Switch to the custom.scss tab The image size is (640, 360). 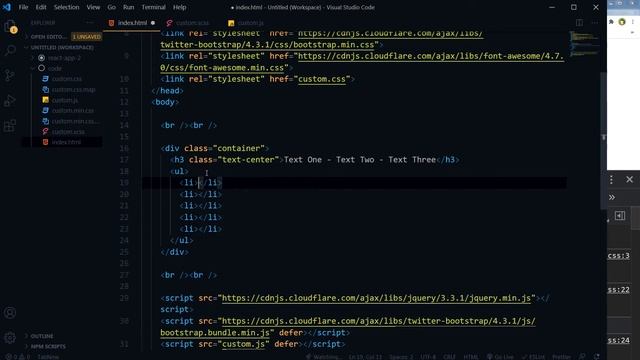pos(189,23)
